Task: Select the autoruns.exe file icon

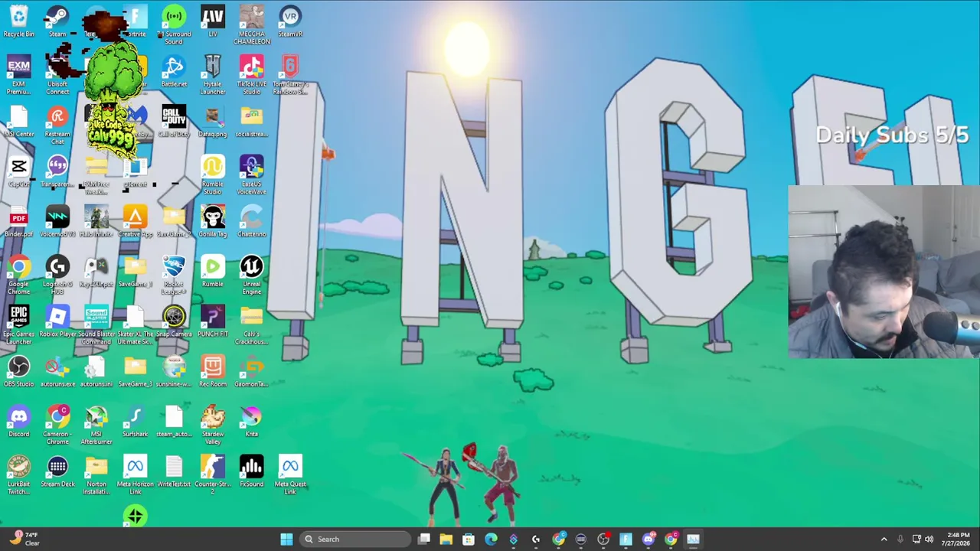Action: [57, 372]
